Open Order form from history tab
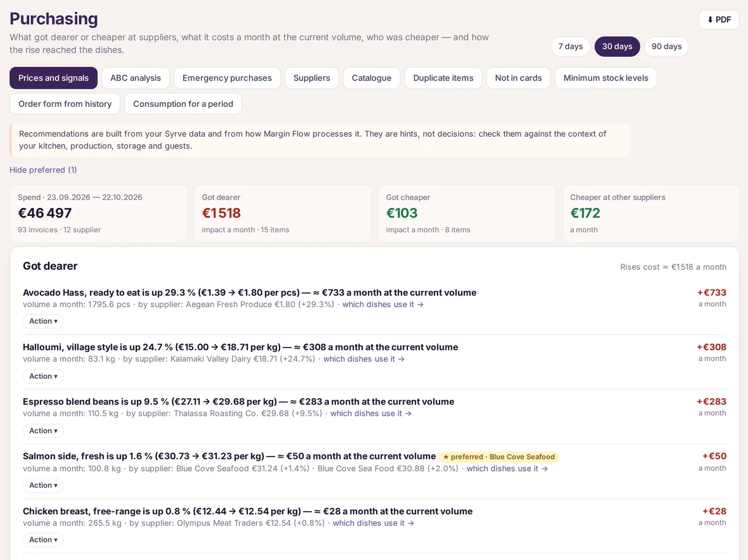 [x=65, y=104]
